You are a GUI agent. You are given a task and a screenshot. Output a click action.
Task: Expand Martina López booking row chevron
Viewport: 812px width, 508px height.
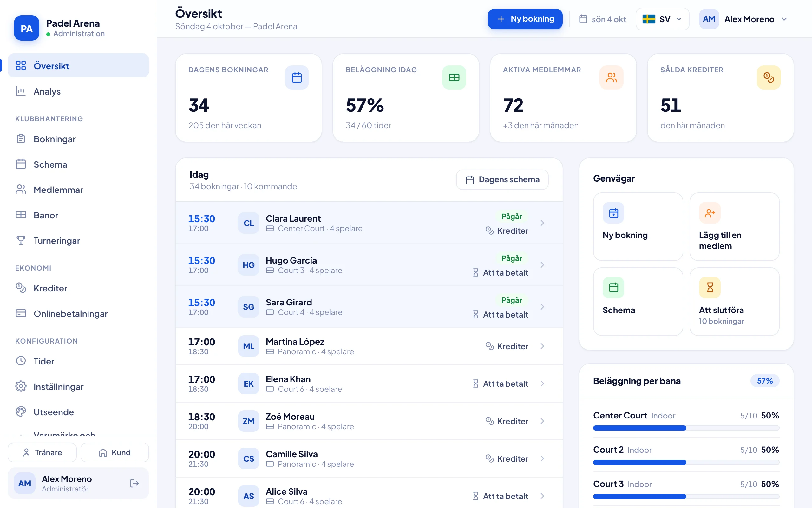click(x=542, y=346)
